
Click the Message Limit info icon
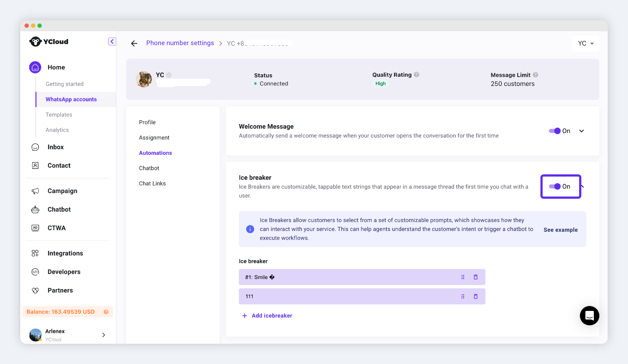point(535,75)
